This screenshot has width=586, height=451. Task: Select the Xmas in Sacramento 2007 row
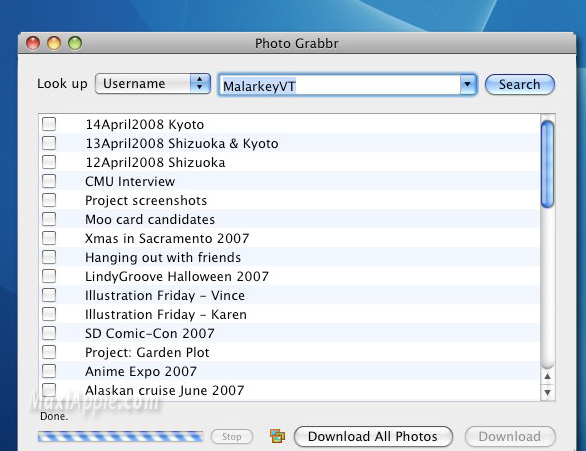[x=289, y=238]
